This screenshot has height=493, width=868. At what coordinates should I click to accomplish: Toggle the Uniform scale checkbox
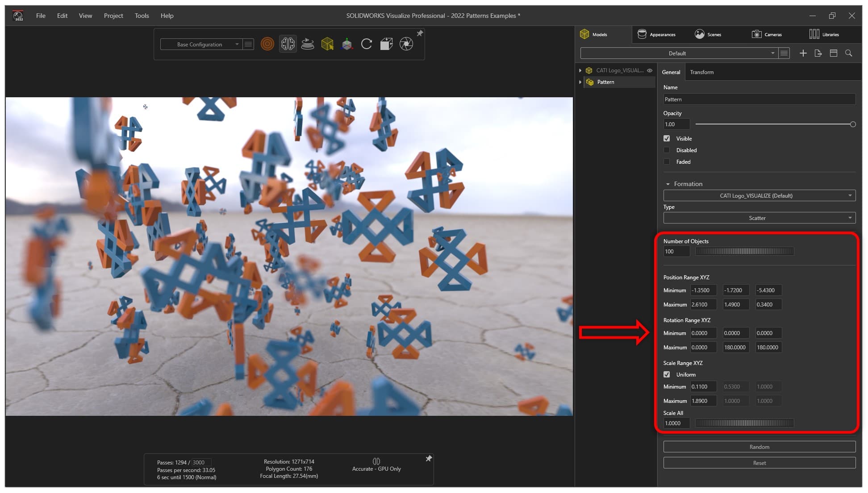tap(667, 374)
